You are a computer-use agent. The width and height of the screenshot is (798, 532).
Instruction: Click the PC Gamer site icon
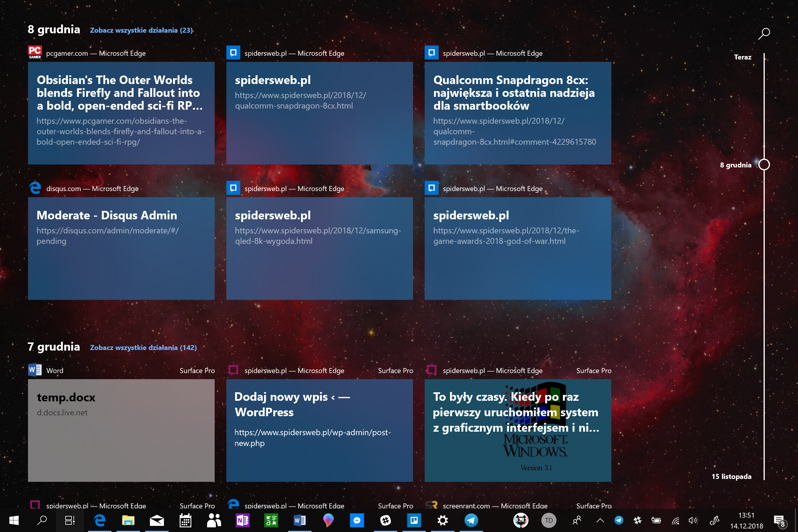tap(35, 52)
